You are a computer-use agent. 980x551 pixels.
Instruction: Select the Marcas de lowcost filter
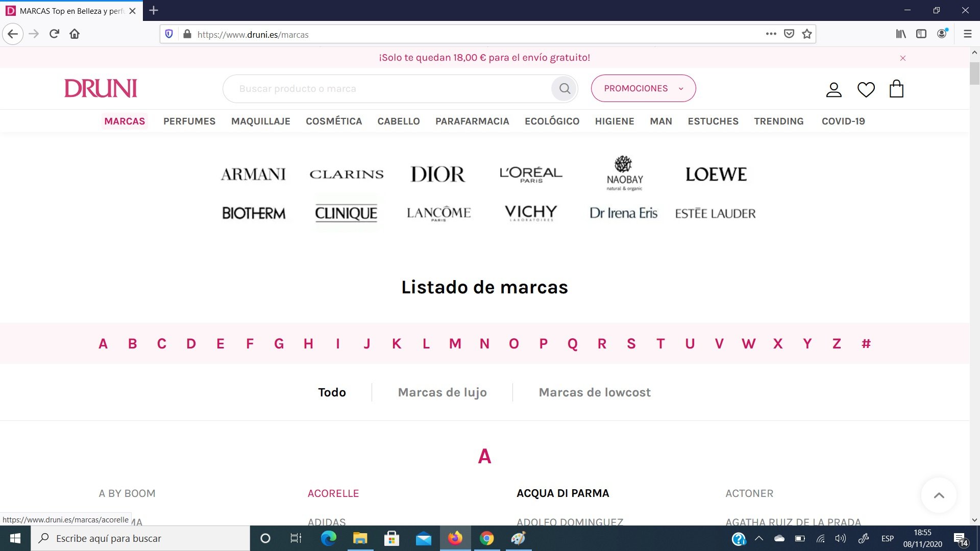coord(595,392)
